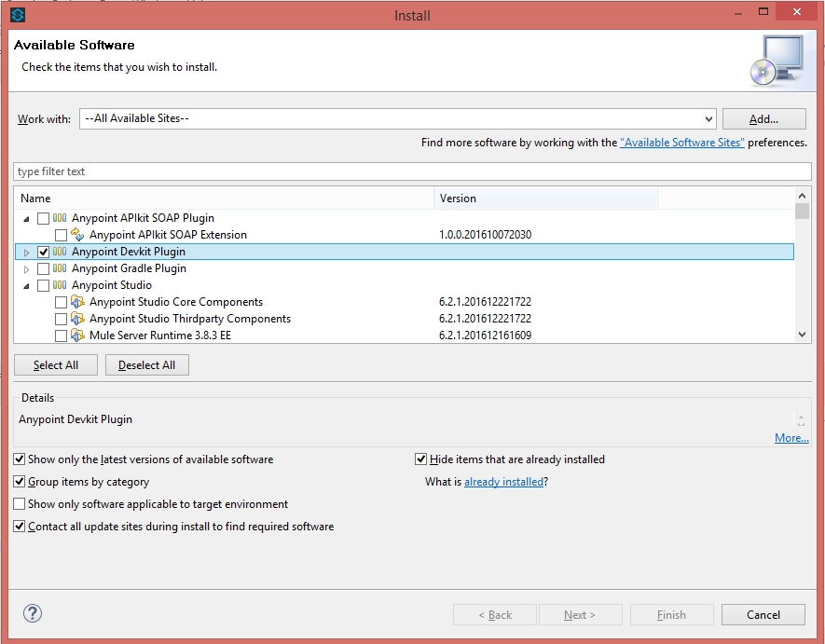Click the Anypoint Gradle Plugin category icon
Screen dimensions: 825x644
60,268
